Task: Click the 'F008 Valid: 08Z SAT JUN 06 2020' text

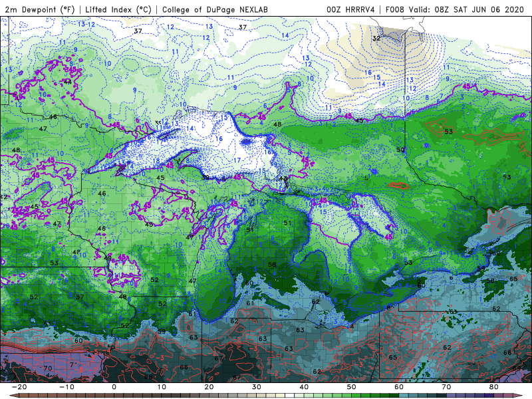Action: 455,9
